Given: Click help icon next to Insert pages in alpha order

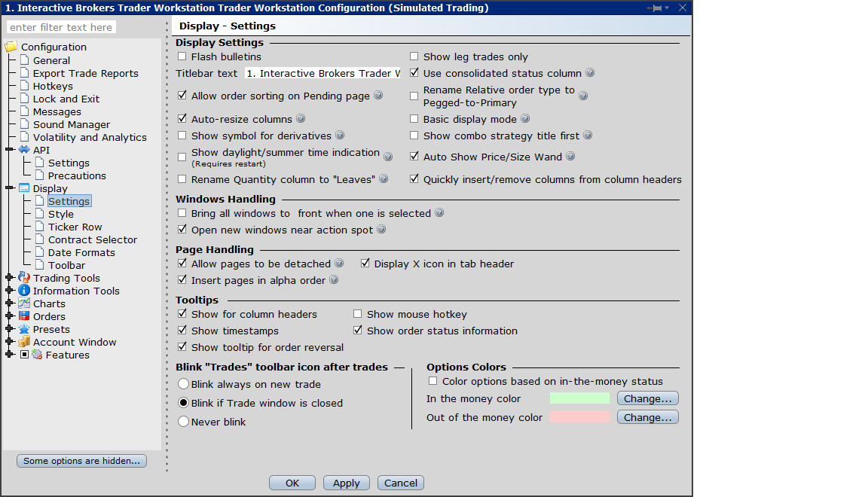Looking at the screenshot, I should 334,280.
